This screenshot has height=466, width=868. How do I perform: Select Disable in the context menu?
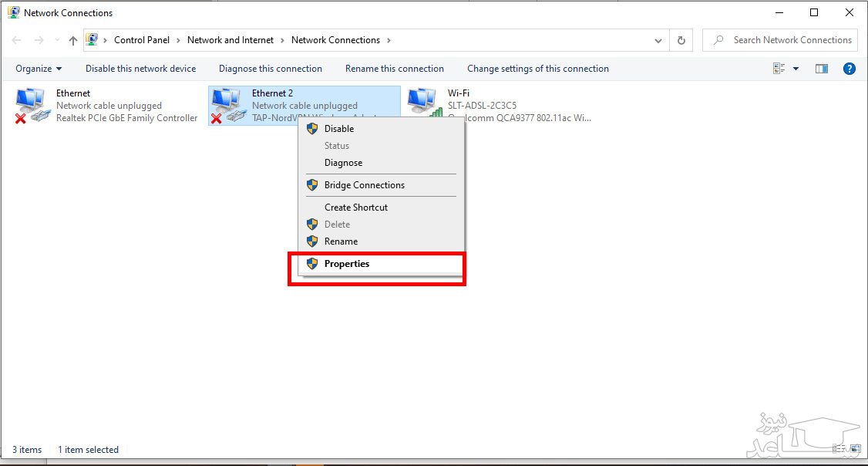338,129
